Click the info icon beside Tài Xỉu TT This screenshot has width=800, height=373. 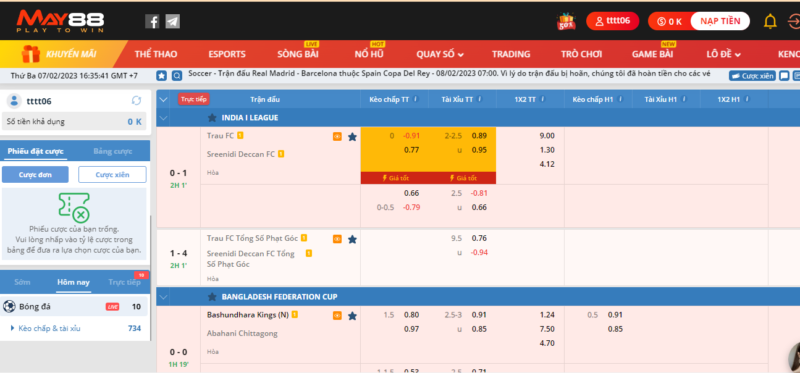(x=480, y=99)
